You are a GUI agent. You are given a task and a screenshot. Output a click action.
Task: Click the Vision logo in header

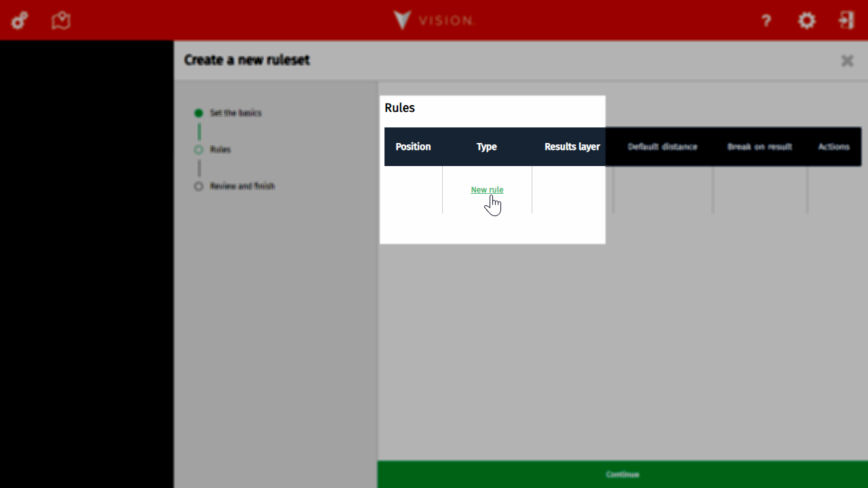[x=434, y=20]
